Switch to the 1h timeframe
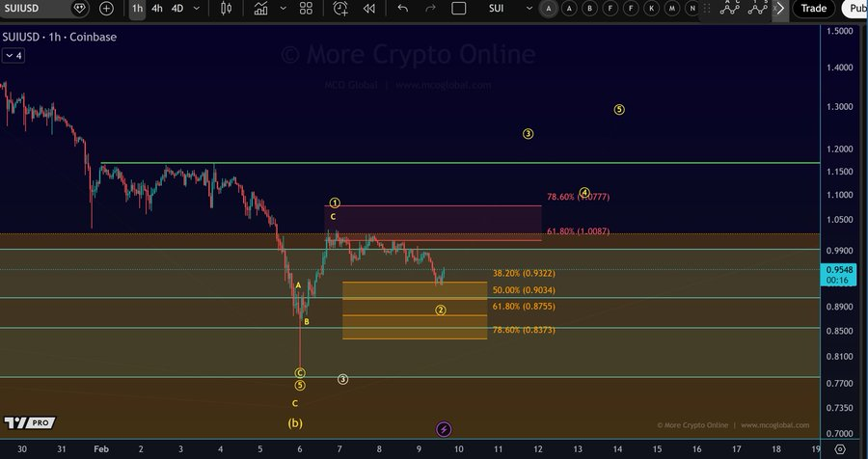The height and width of the screenshot is (459, 868). point(137,9)
